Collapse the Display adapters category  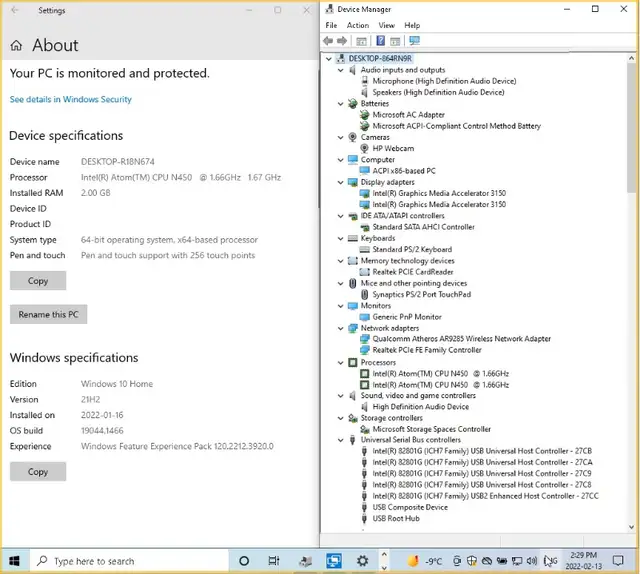340,182
